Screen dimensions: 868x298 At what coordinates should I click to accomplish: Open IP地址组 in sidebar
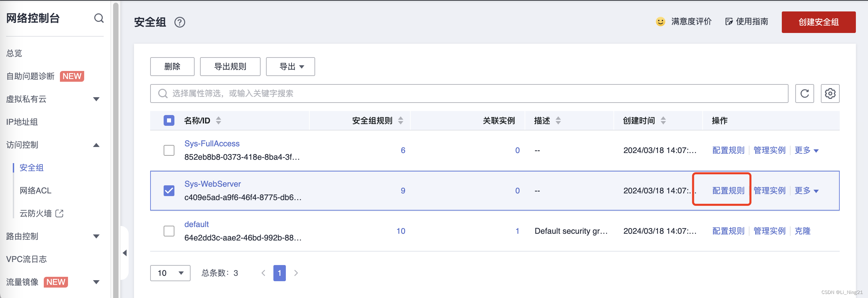click(x=22, y=122)
